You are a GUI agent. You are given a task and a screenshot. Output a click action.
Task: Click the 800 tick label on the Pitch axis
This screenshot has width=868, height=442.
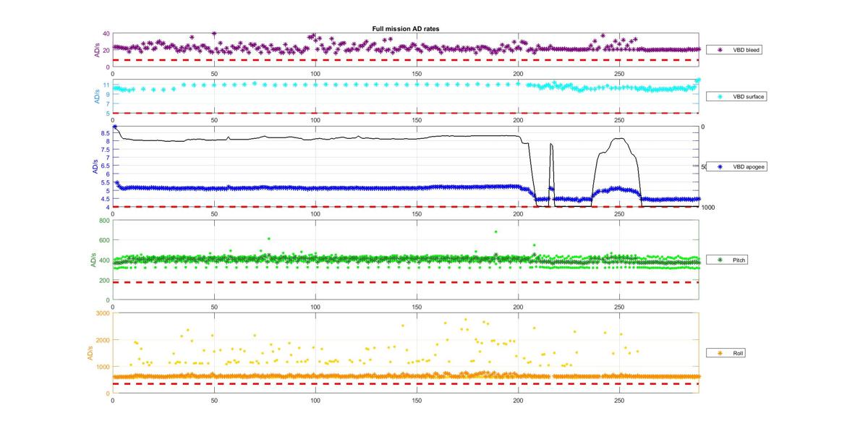point(104,221)
